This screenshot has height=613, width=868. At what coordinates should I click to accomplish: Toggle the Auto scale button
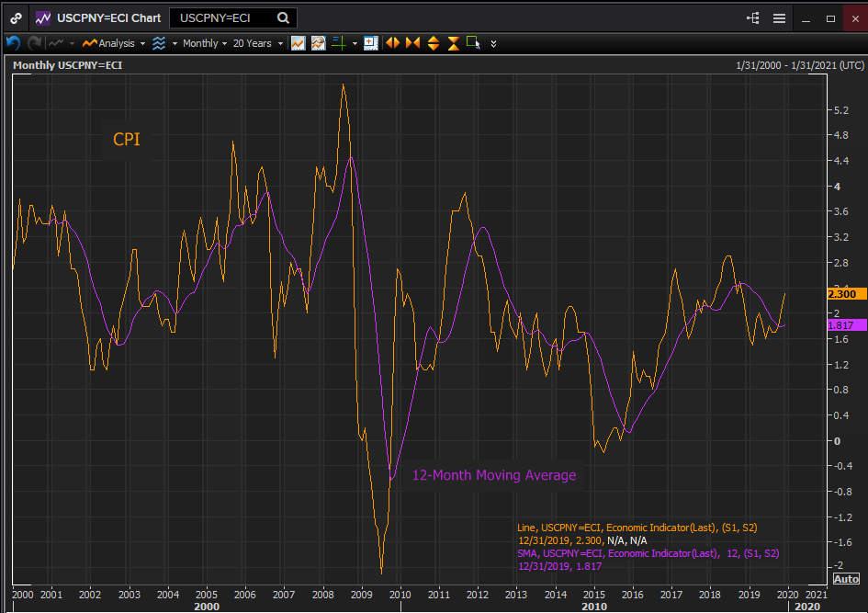pos(845,579)
